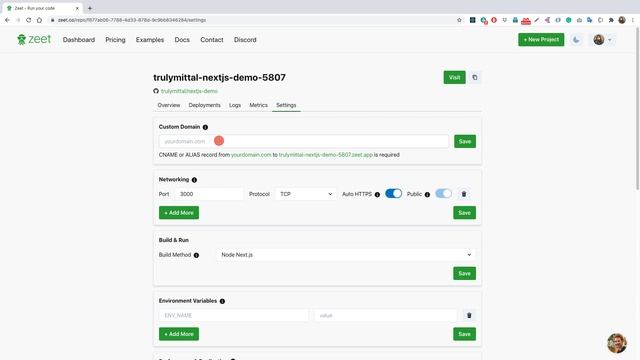Open the Overview tab
Viewport: 640px width, 360px height.
(169, 105)
